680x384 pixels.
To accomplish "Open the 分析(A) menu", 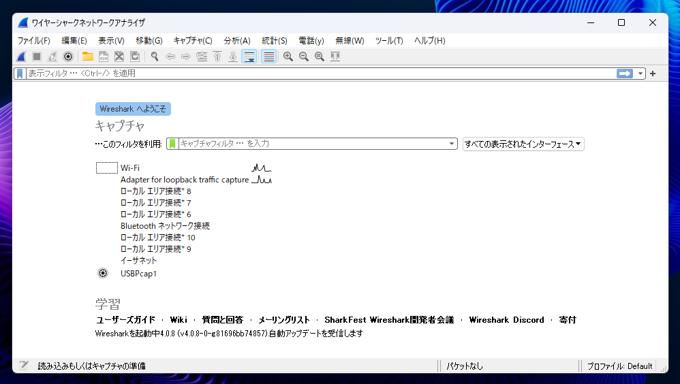I will 237,41.
